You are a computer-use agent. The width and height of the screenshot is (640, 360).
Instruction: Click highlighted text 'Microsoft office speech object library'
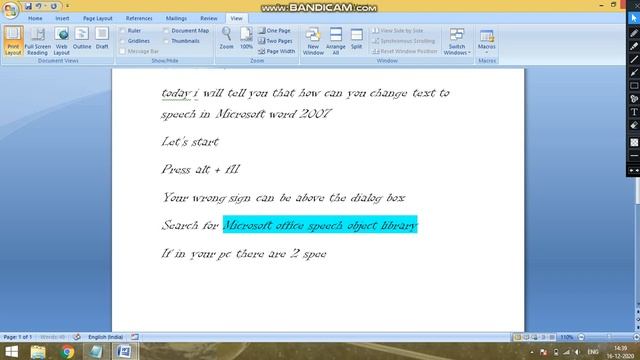(320, 225)
